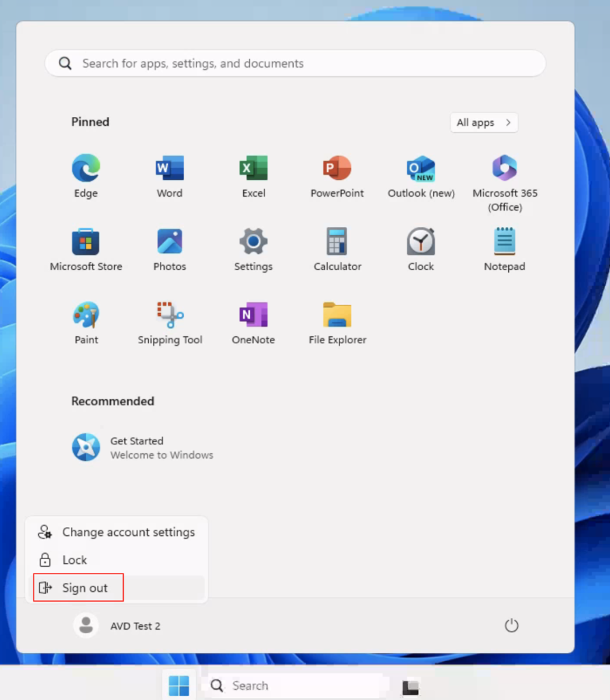Expand the All apps list

[484, 122]
